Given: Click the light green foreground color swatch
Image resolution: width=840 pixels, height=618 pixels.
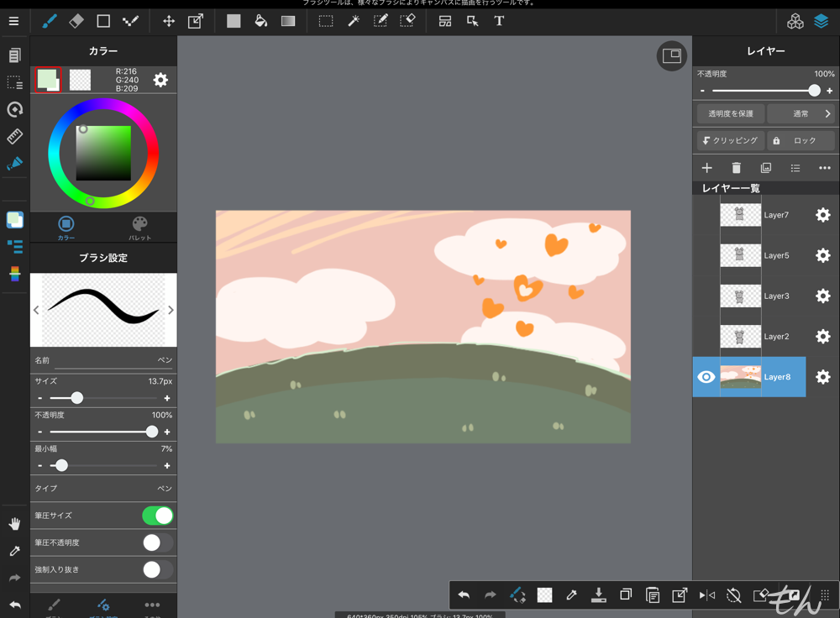Looking at the screenshot, I should (47, 79).
